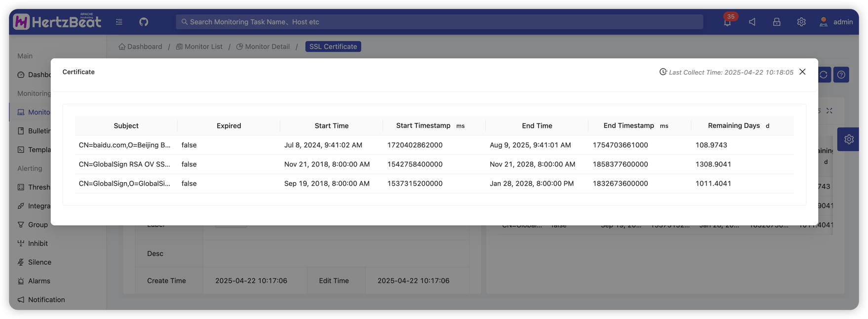Click the help question mark icon

point(841,75)
